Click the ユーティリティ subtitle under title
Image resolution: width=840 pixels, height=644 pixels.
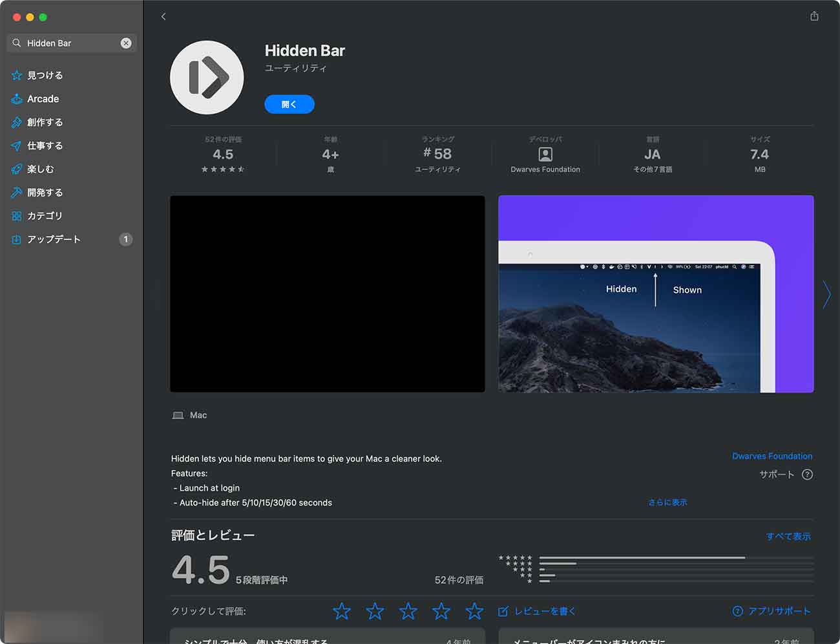[x=296, y=68]
